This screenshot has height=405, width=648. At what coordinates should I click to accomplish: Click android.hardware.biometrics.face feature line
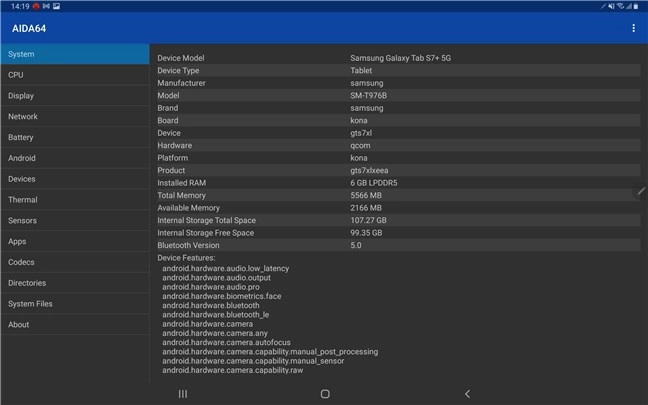coord(222,296)
